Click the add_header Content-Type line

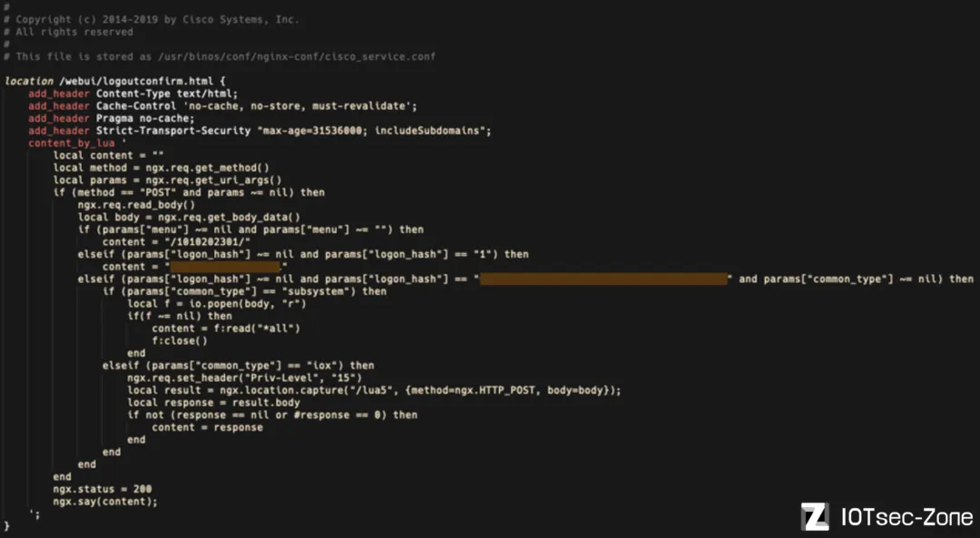click(x=133, y=93)
